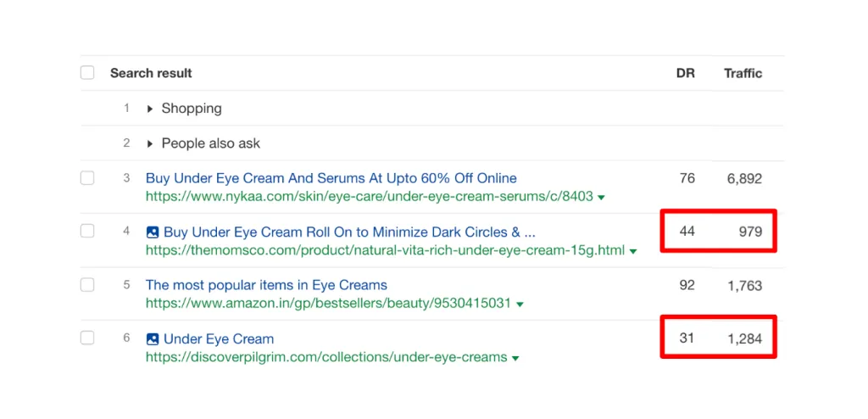Click image thumbnail icon beside Under Eye Cream title

pos(153,339)
